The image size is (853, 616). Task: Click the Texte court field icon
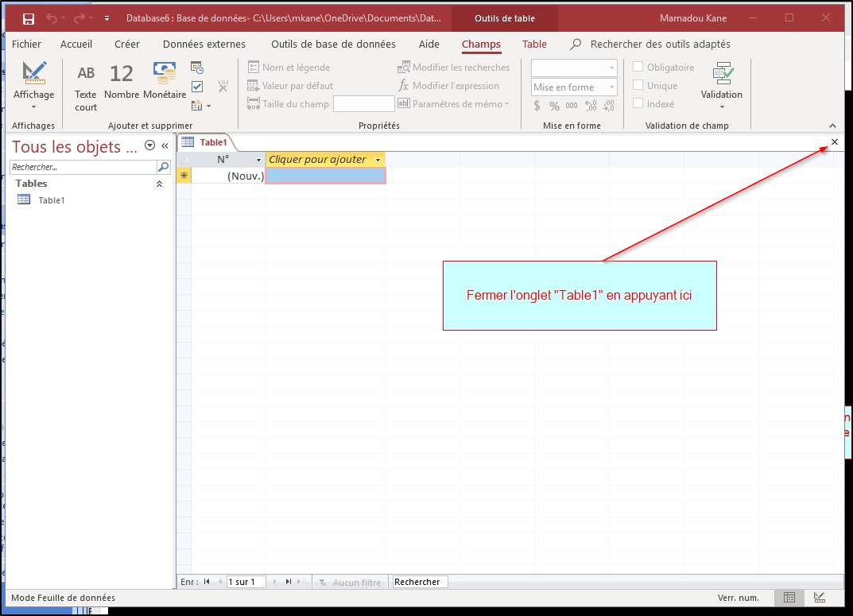click(86, 87)
